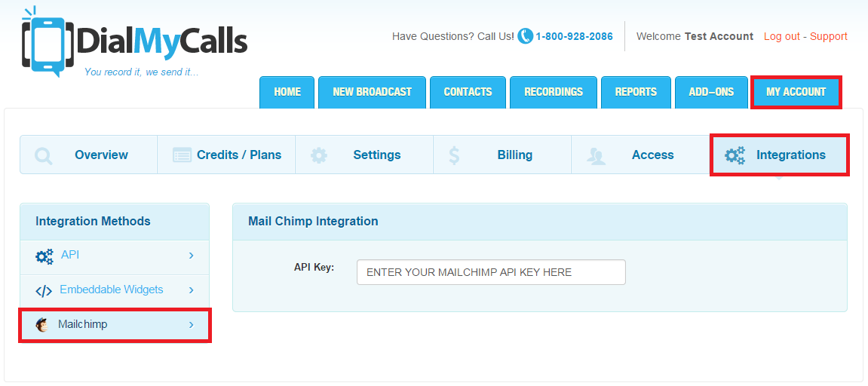Call the 1-800-928-2086 phone number link
Image resolution: width=868 pixels, height=386 pixels.
tap(574, 36)
